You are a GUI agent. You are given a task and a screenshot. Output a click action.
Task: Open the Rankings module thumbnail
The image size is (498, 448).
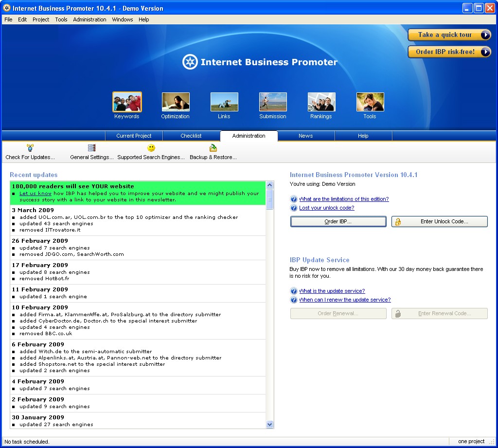[x=321, y=102]
